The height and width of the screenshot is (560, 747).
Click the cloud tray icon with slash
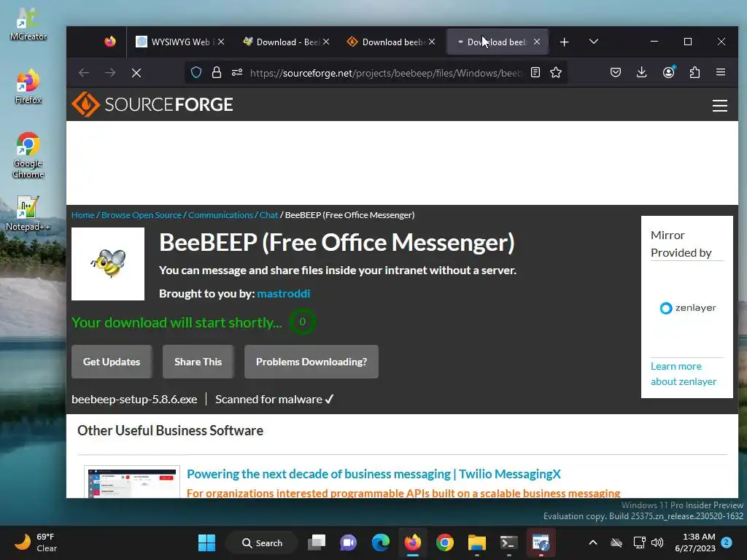tap(616, 542)
